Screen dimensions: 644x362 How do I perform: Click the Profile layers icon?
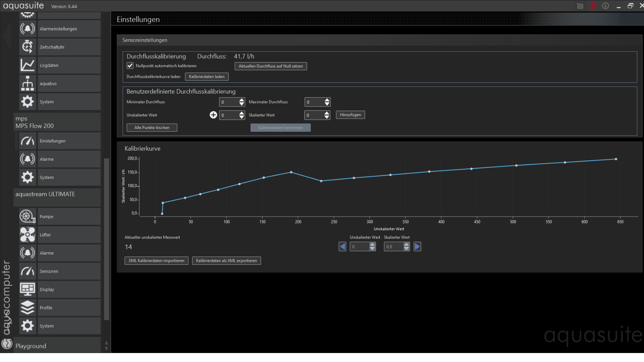coord(28,308)
